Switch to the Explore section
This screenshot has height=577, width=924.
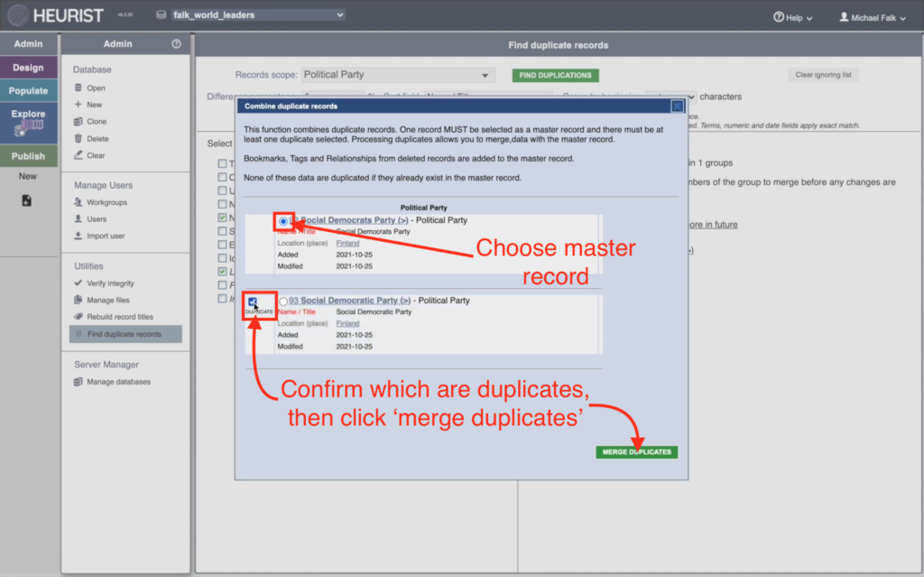(28, 123)
